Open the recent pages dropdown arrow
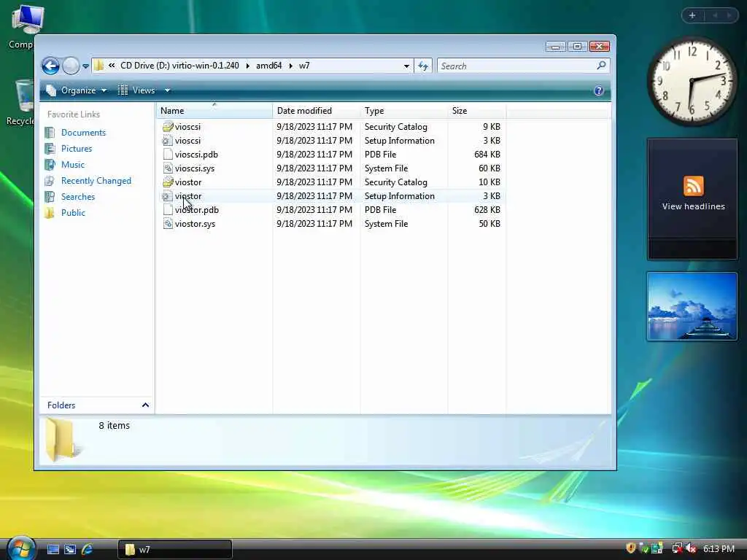The image size is (747, 560). [85, 66]
